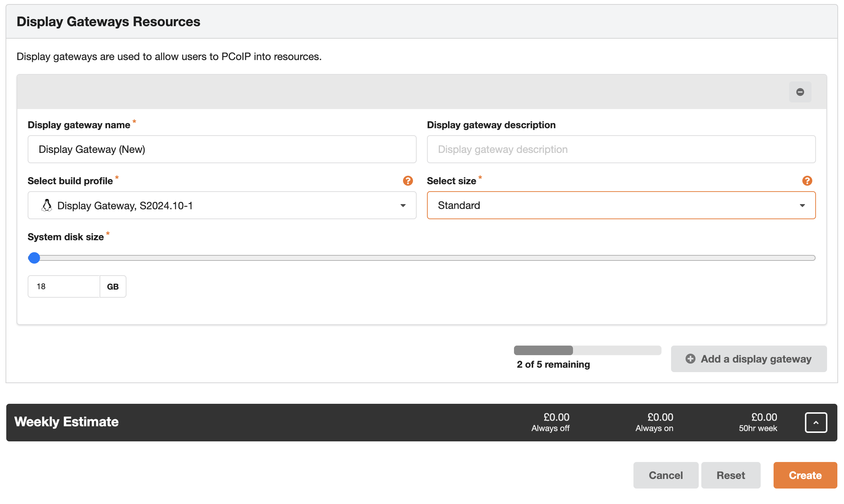Image resolution: width=844 pixels, height=504 pixels.
Task: Open the Select build profile dropdown arrow
Action: click(x=403, y=206)
